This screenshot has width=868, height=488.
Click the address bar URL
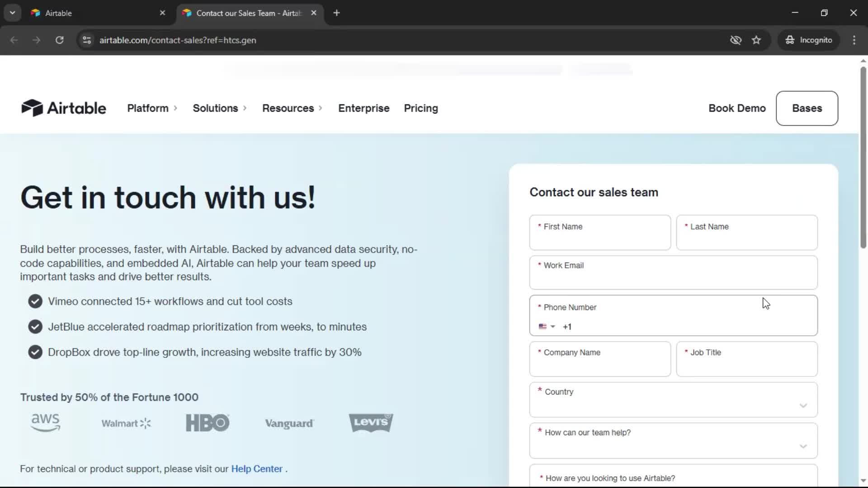click(x=178, y=40)
